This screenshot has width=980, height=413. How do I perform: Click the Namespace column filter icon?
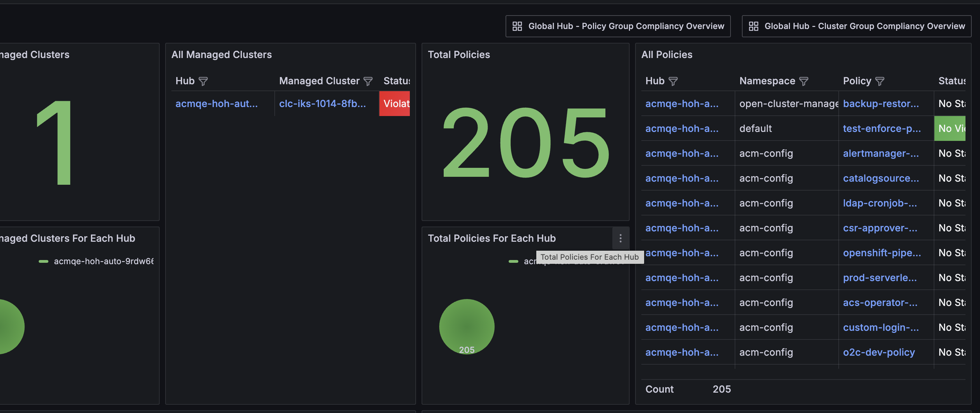coord(803,81)
